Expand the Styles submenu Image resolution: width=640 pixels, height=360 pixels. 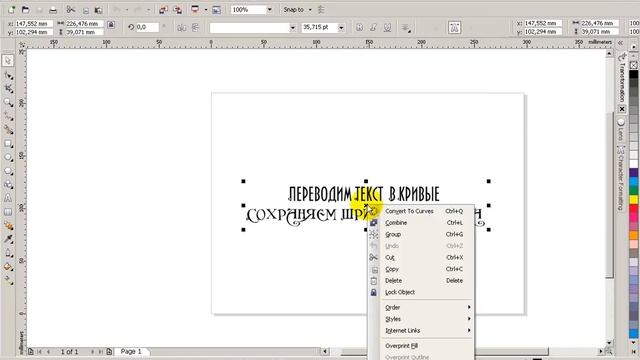pyautogui.click(x=427, y=319)
